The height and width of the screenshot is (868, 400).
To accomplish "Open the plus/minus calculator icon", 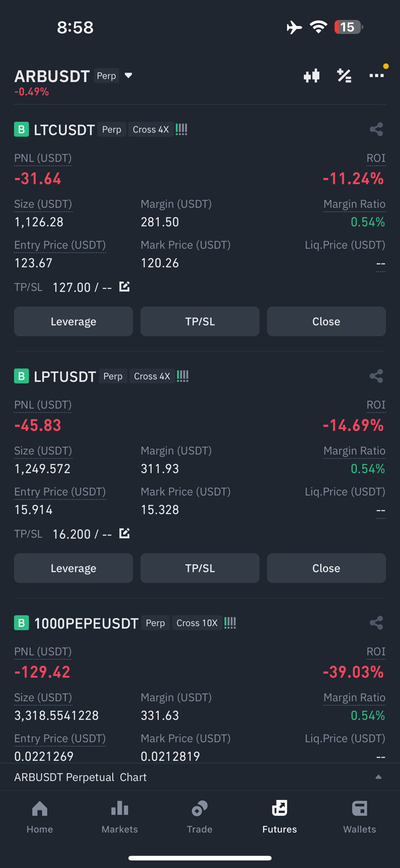I will pos(344,76).
